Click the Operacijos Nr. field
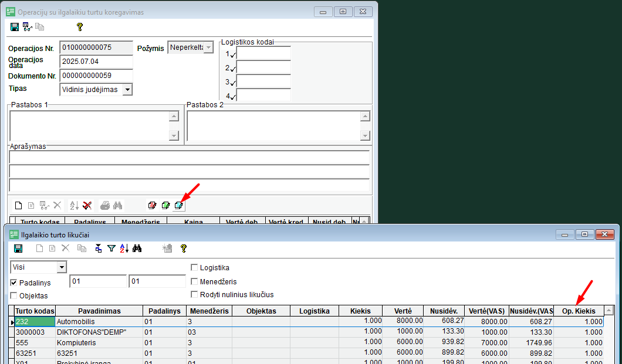This screenshot has height=364, width=622. (96, 47)
